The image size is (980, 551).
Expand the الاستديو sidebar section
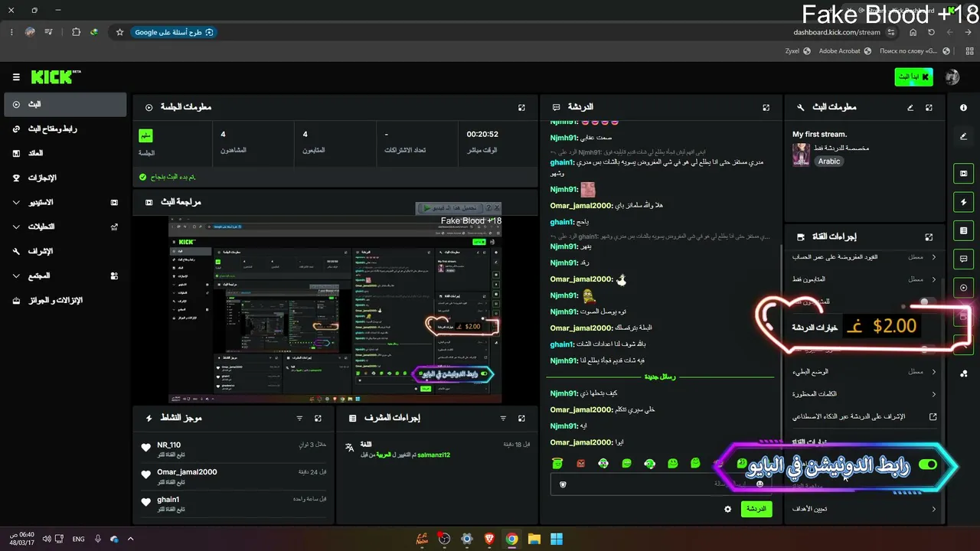pyautogui.click(x=65, y=203)
